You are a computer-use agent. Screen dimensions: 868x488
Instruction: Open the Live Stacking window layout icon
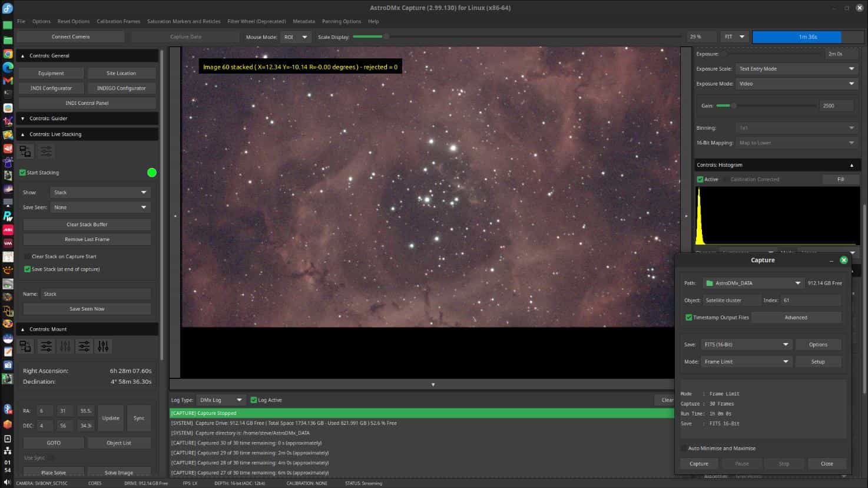point(25,151)
